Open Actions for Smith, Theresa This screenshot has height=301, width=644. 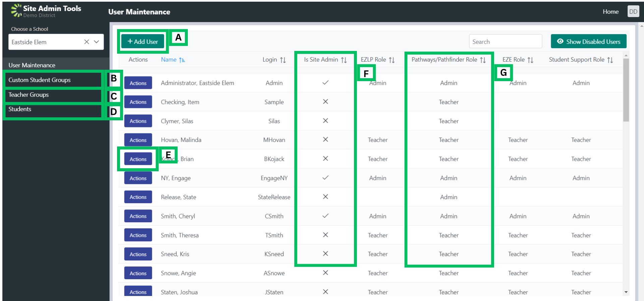click(x=138, y=235)
